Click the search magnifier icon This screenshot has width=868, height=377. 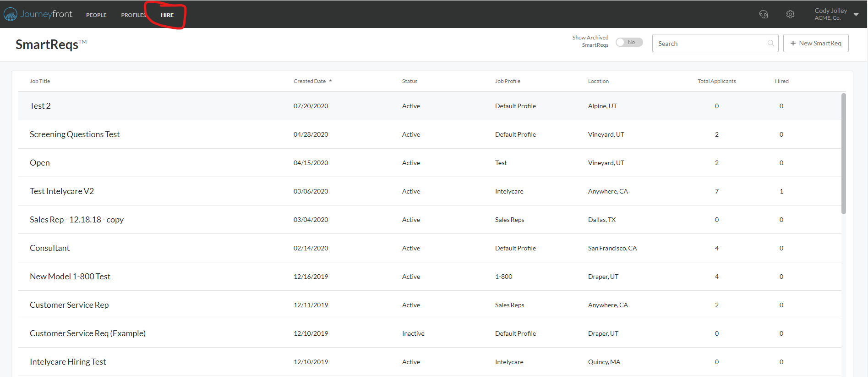(770, 43)
